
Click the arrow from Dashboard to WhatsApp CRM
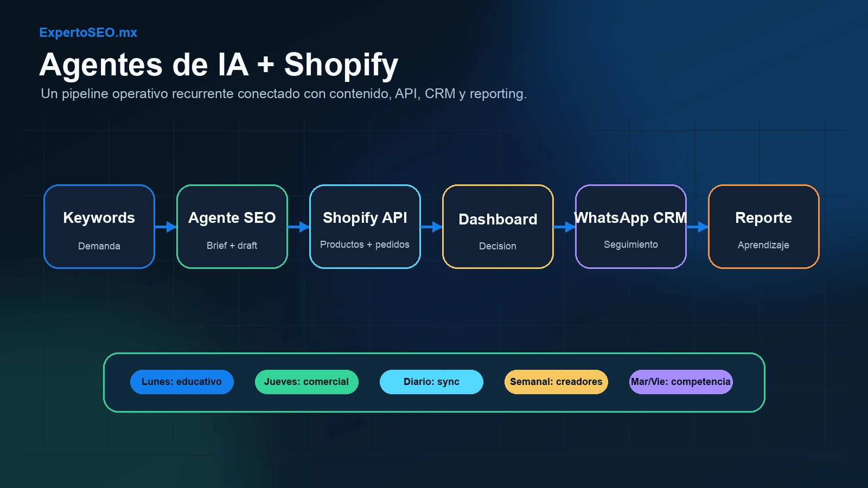click(x=565, y=227)
